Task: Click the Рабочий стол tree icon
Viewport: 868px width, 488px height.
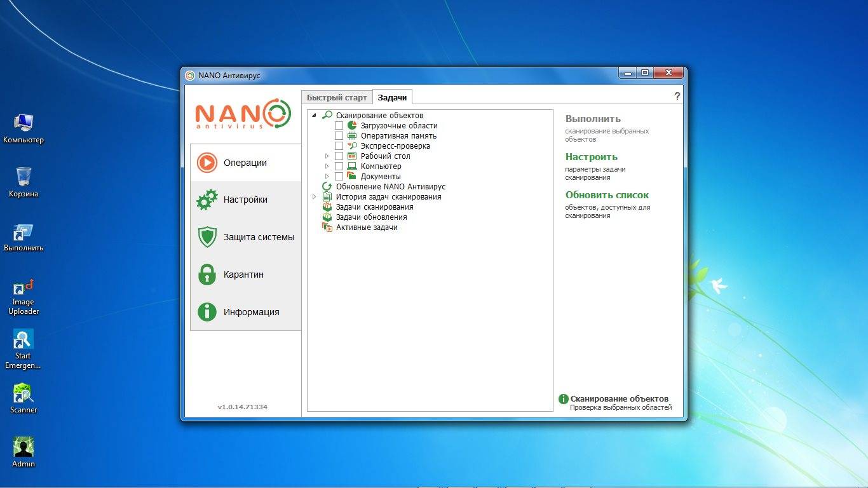Action: pos(352,156)
